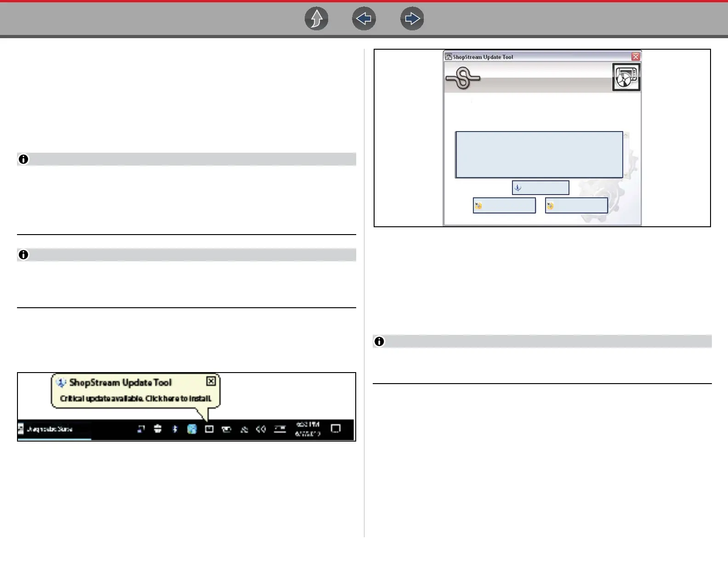Click the scrollbar down arrow of the update list
This screenshot has height=563, width=728.
(x=626, y=175)
